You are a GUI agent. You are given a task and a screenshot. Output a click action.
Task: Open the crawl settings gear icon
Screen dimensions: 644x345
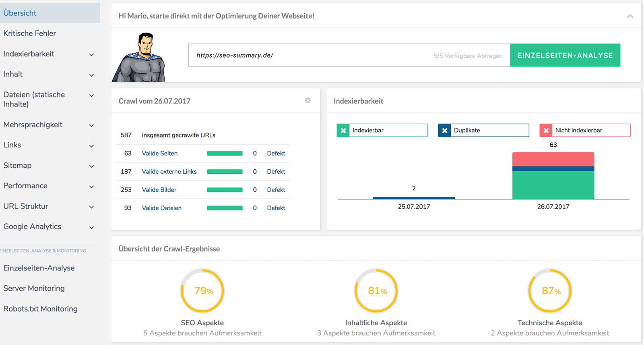click(x=308, y=100)
